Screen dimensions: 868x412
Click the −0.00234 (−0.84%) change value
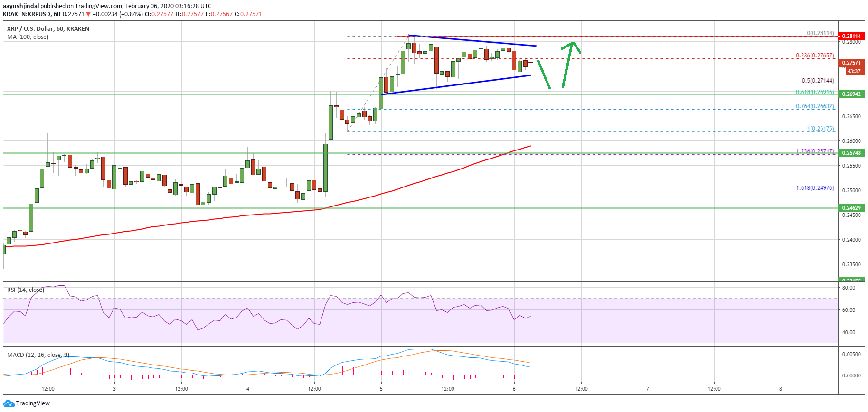(x=117, y=14)
